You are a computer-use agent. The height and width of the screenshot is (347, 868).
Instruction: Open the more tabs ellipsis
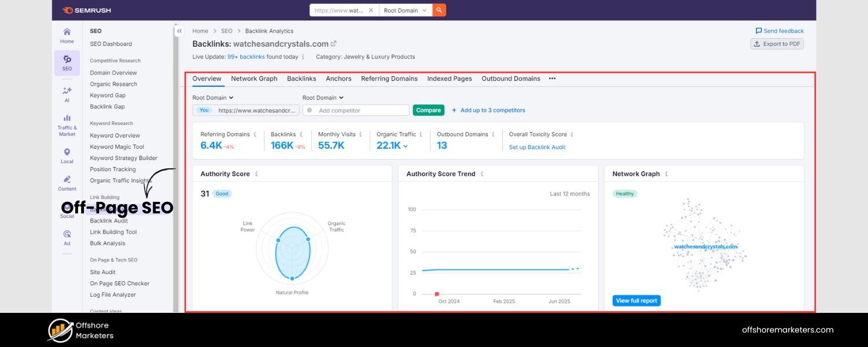[552, 79]
